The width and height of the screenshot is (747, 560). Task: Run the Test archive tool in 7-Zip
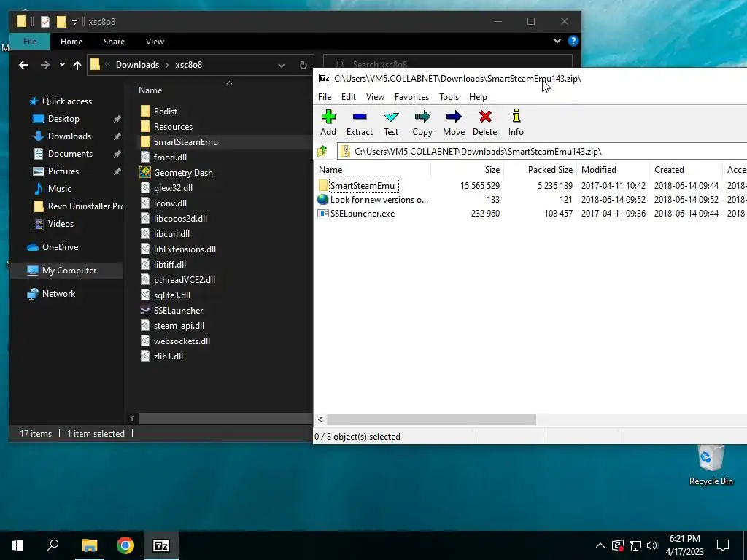391,122
